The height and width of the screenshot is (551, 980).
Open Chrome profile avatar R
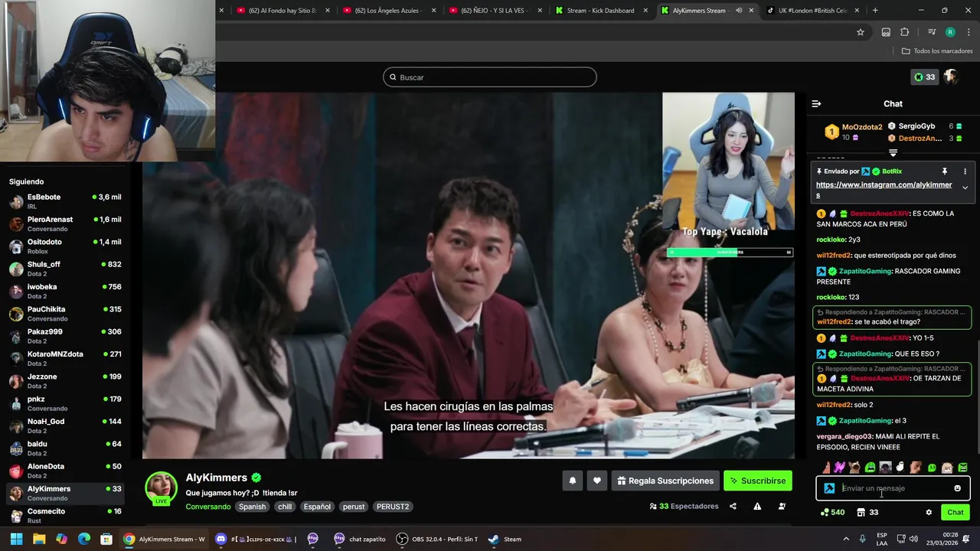(x=950, y=32)
